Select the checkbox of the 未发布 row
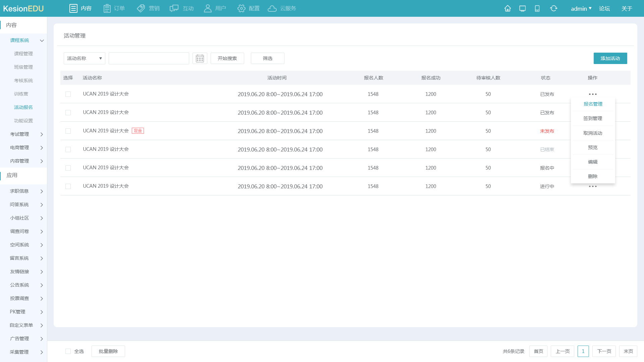 pyautogui.click(x=68, y=131)
